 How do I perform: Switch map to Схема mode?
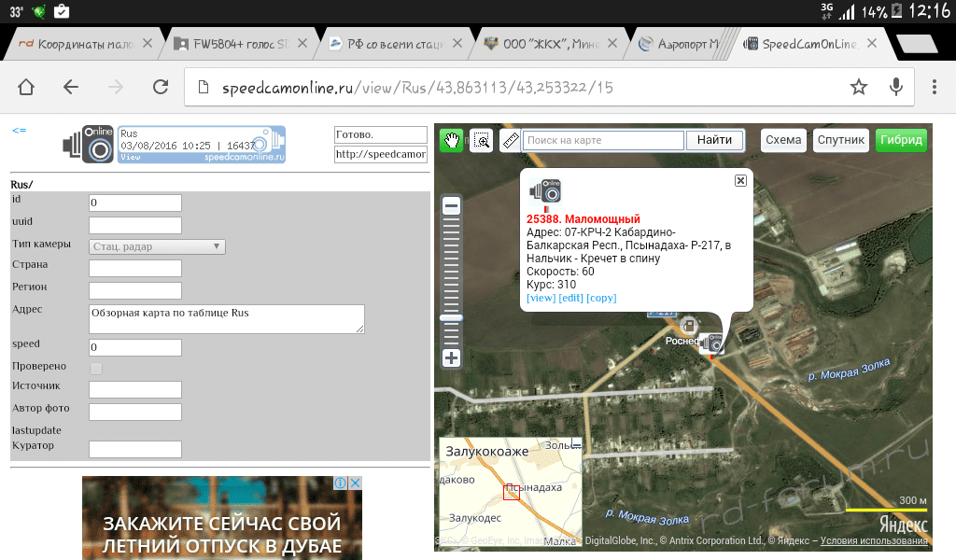(x=783, y=140)
